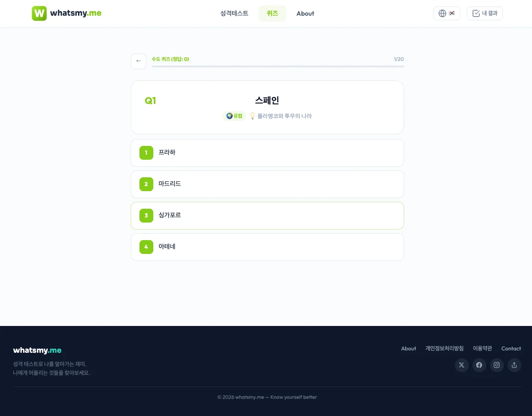Open 이용약관 terms link

click(483, 349)
